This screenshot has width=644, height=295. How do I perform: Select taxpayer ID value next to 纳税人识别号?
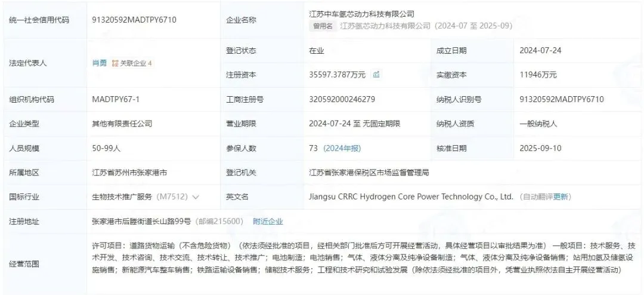point(562,99)
